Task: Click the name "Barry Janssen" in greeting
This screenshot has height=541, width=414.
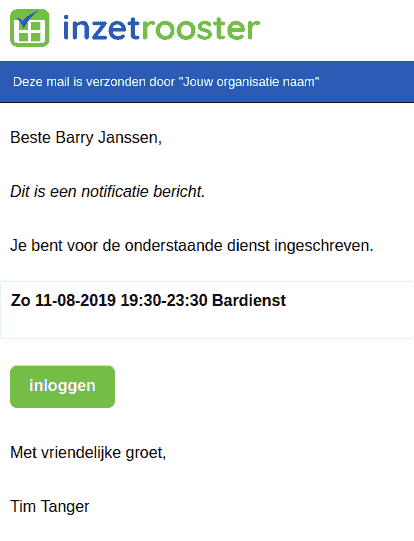Action: click(109, 138)
